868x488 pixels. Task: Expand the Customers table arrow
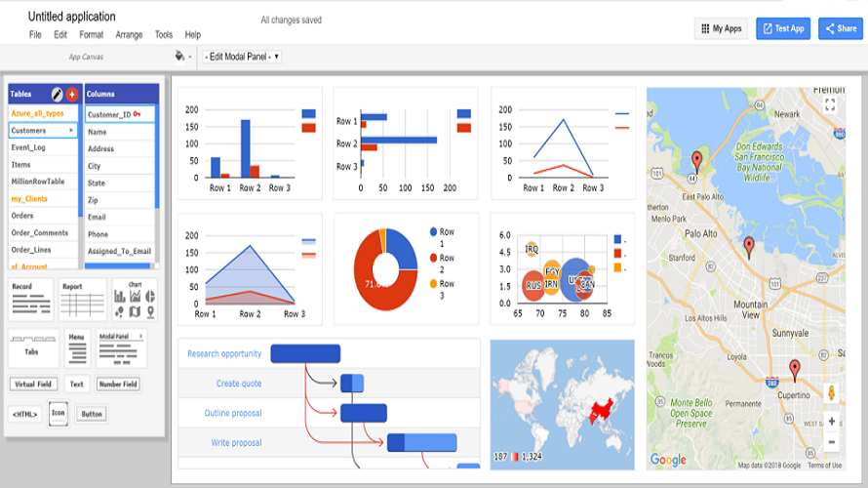point(71,130)
